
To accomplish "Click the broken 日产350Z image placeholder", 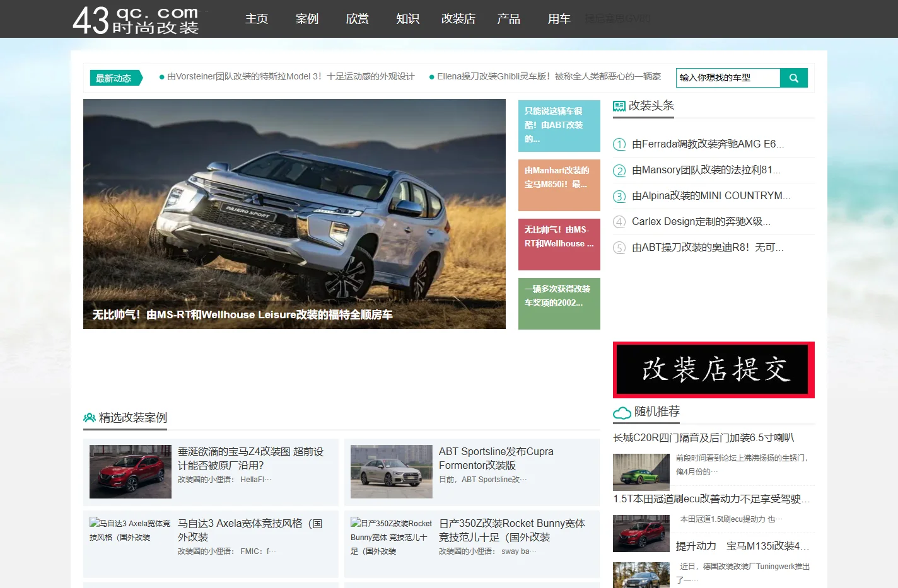I will tap(391, 537).
